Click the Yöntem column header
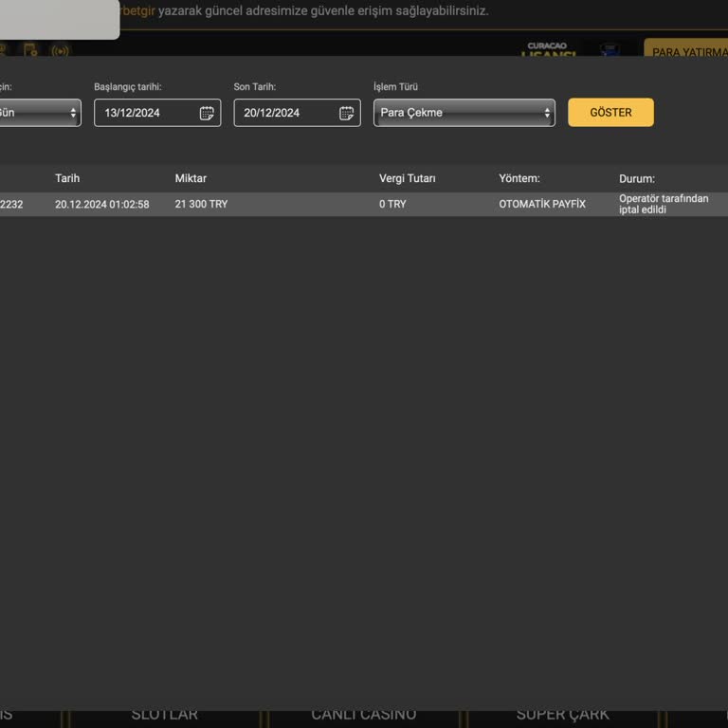The height and width of the screenshot is (728, 728). coord(519,178)
